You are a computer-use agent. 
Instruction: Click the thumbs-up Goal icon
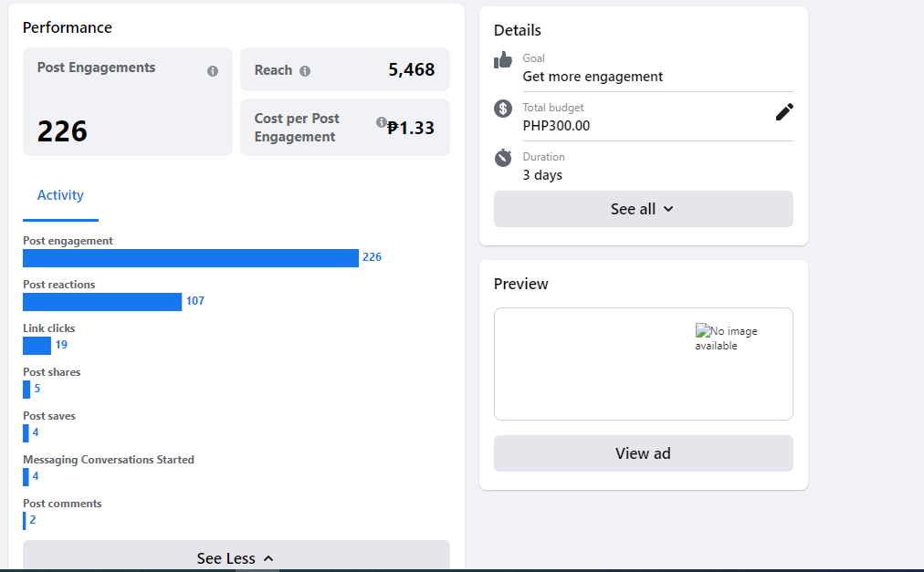(x=503, y=60)
